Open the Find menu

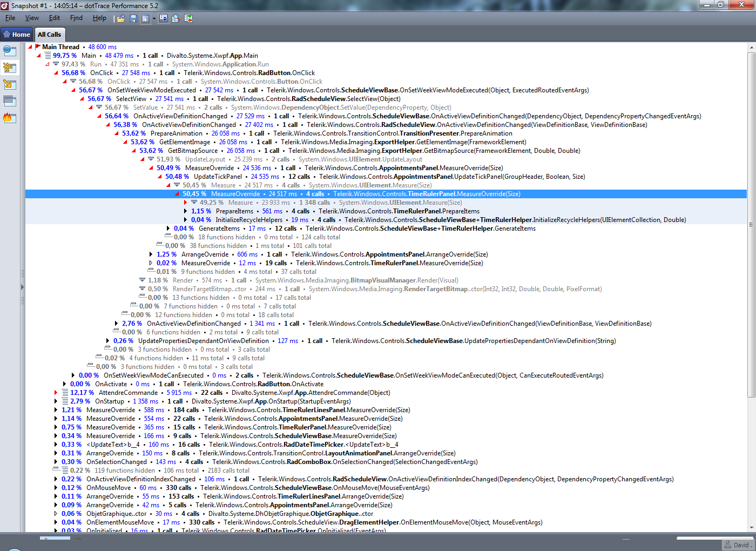[76, 18]
